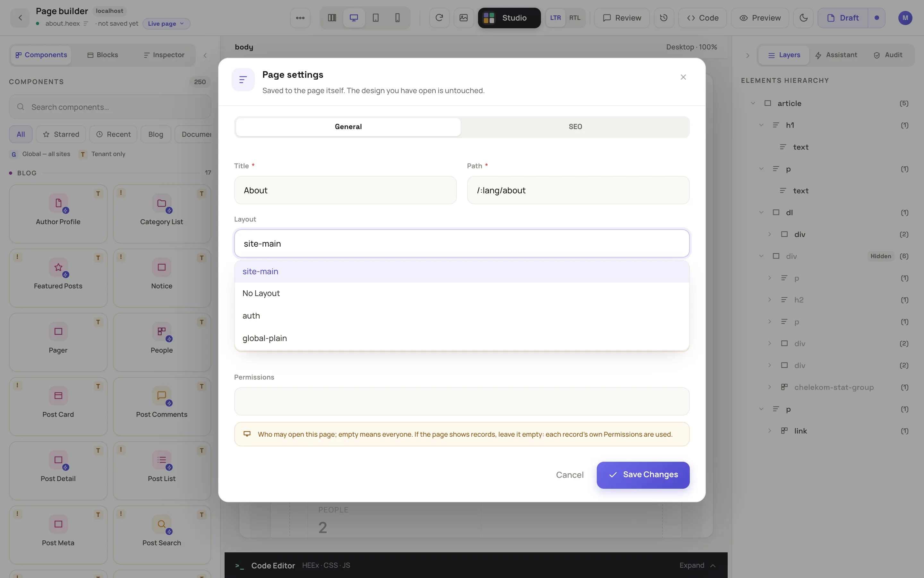This screenshot has width=924, height=578.
Task: Open the Review button
Action: (x=622, y=18)
